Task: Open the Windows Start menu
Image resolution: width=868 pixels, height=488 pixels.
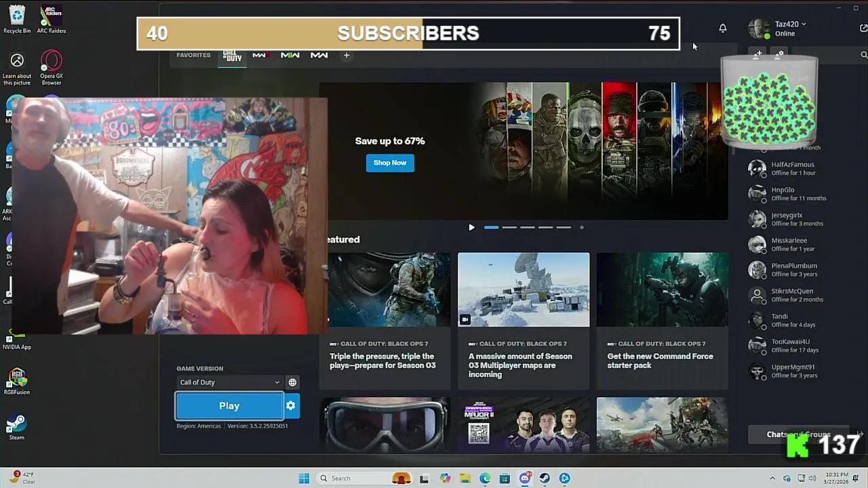Action: 304,479
